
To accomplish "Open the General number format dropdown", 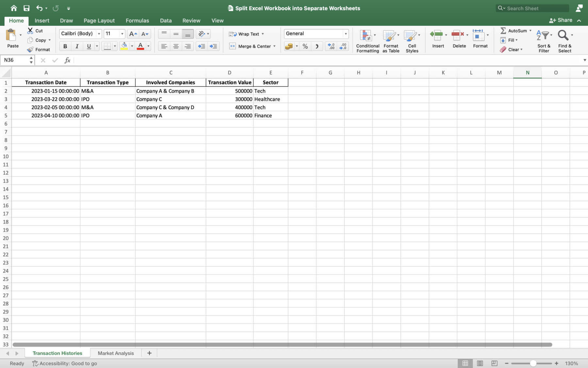I will 346,34.
